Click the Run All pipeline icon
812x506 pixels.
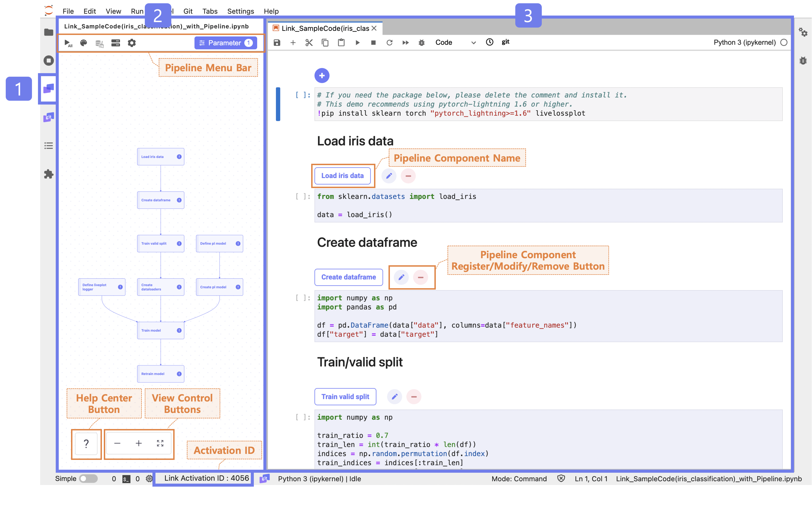(68, 43)
